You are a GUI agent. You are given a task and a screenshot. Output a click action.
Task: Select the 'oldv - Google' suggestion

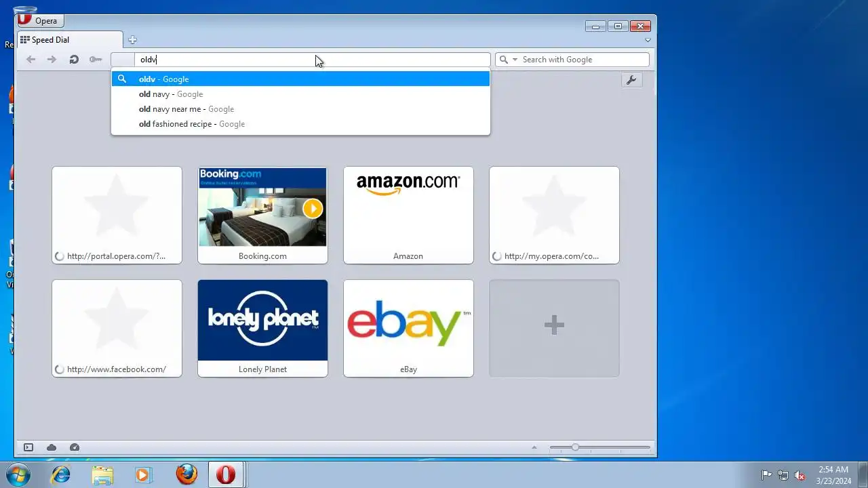point(300,79)
